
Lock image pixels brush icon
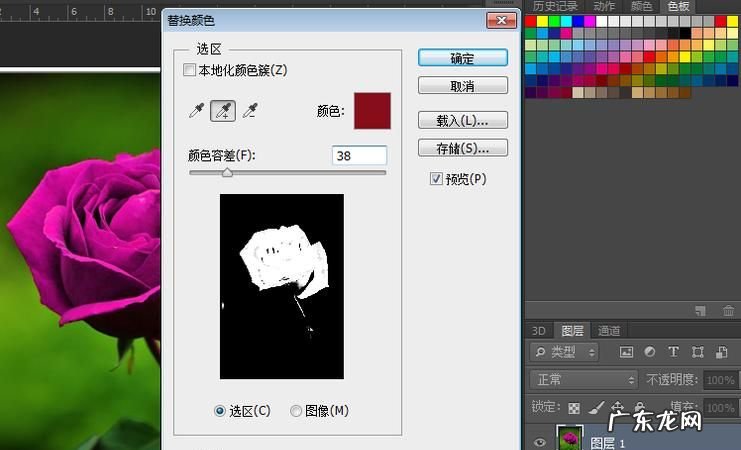click(596, 407)
